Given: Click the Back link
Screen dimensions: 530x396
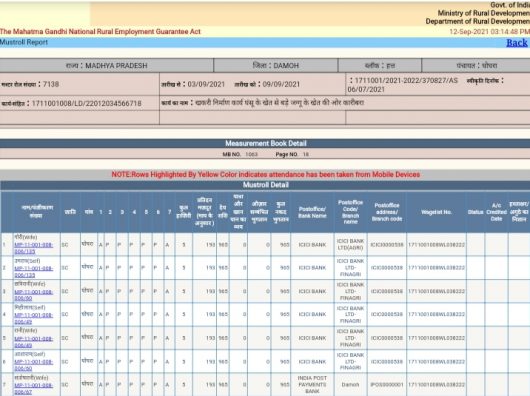Looking at the screenshot, I should pyautogui.click(x=516, y=43).
